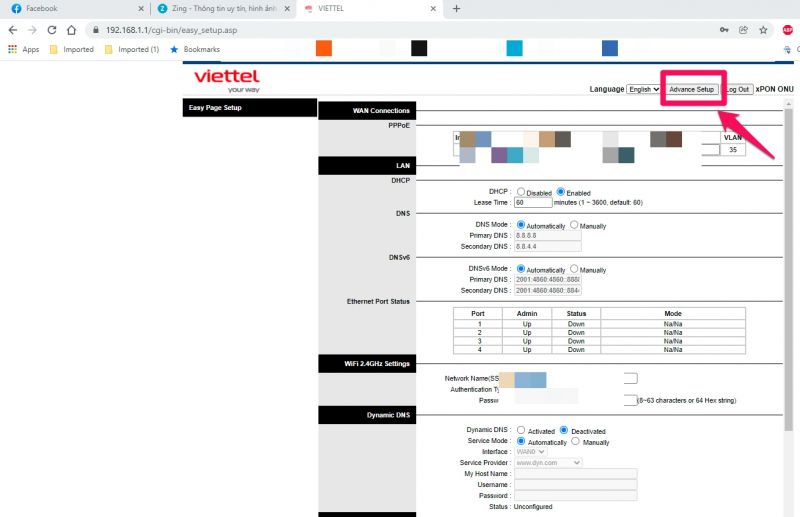
Task: Click the share page icon
Action: click(743, 30)
